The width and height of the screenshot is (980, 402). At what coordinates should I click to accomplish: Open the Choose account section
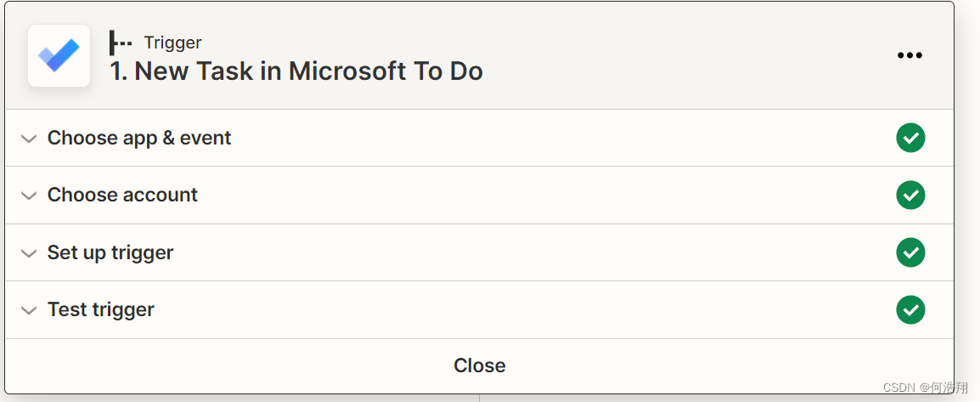(122, 195)
